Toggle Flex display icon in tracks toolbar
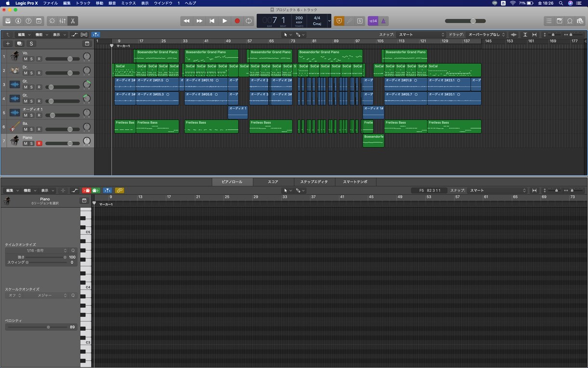This screenshot has height=368, width=588. click(84, 35)
